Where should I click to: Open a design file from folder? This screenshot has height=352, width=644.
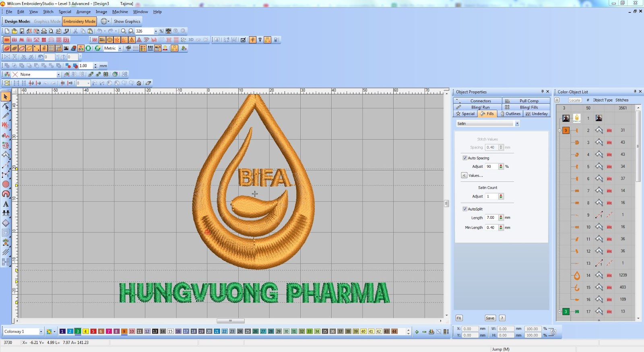[x=14, y=31]
